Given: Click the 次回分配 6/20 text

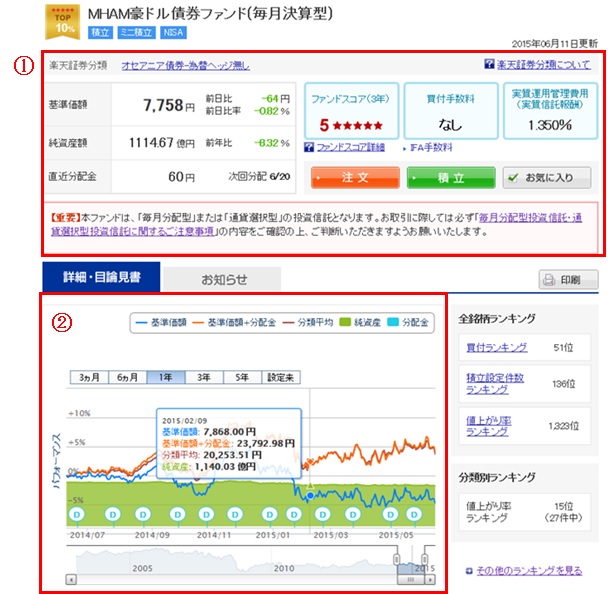Looking at the screenshot, I should click(x=259, y=177).
